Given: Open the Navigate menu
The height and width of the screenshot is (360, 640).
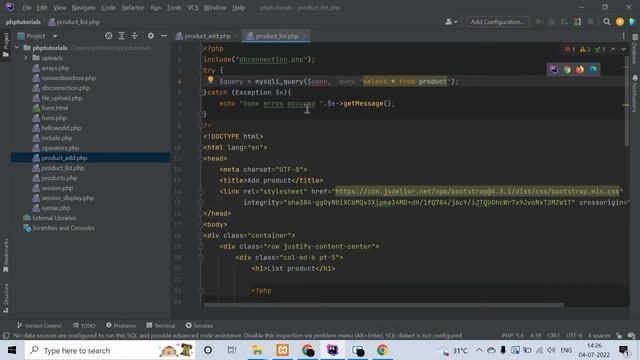Looking at the screenshot, I should (83, 8).
